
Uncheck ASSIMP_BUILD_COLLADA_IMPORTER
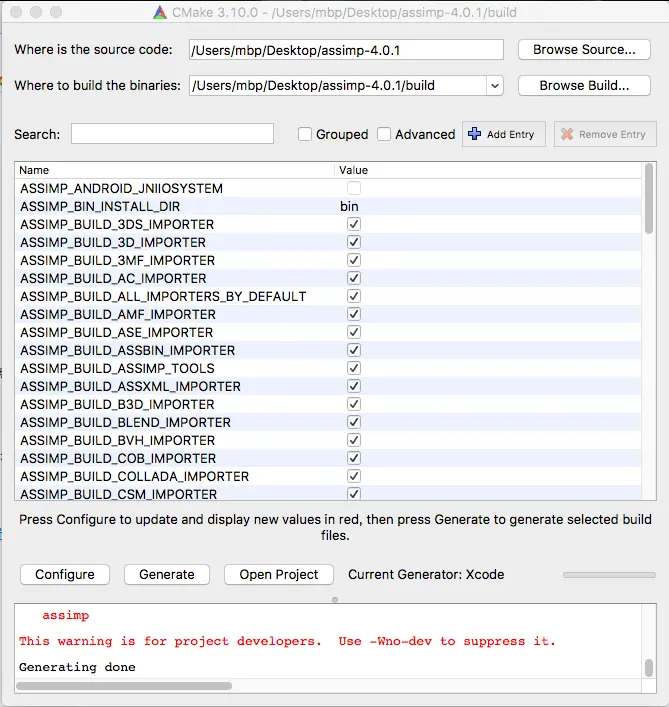pos(354,477)
